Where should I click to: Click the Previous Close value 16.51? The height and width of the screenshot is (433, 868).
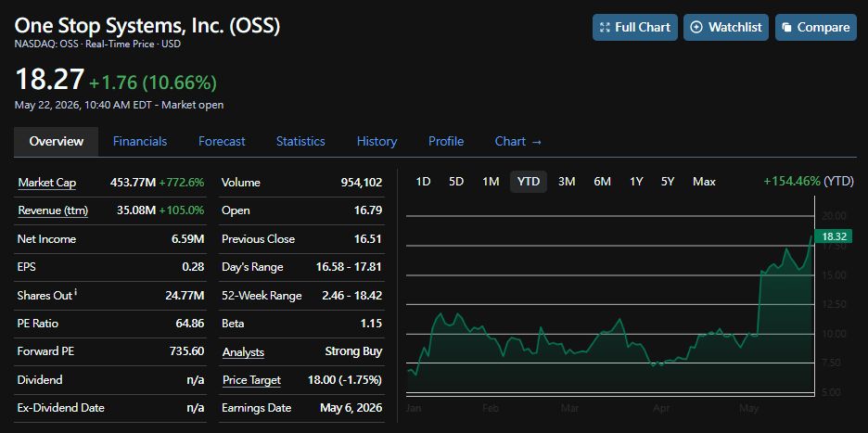368,239
